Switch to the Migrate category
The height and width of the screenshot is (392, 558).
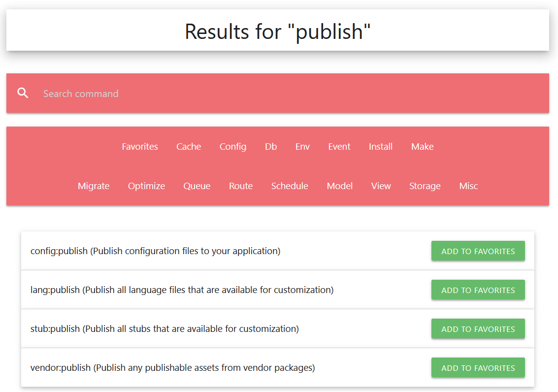[94, 186]
